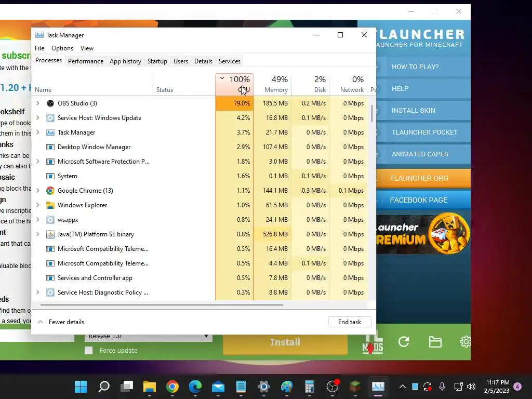Open Settings gear from taskbar

(263, 387)
